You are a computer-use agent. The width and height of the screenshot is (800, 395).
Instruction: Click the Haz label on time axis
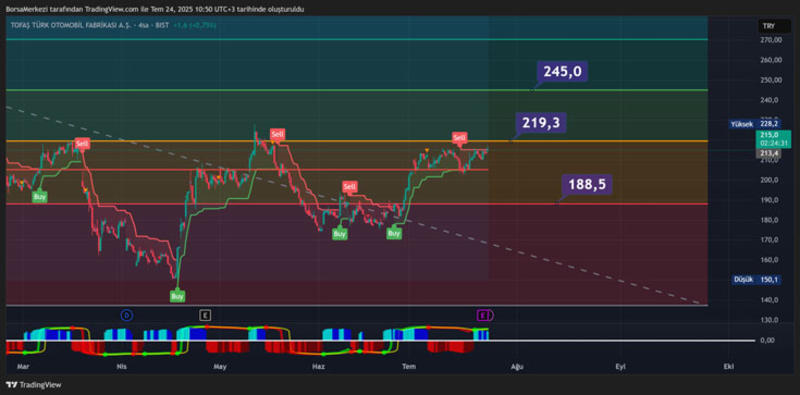tap(318, 366)
